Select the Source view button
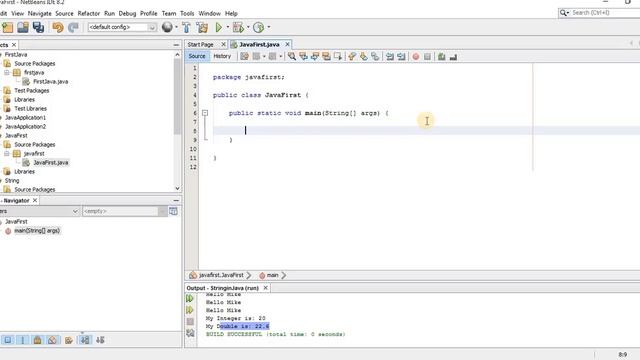The height and width of the screenshot is (360, 640). [197, 56]
